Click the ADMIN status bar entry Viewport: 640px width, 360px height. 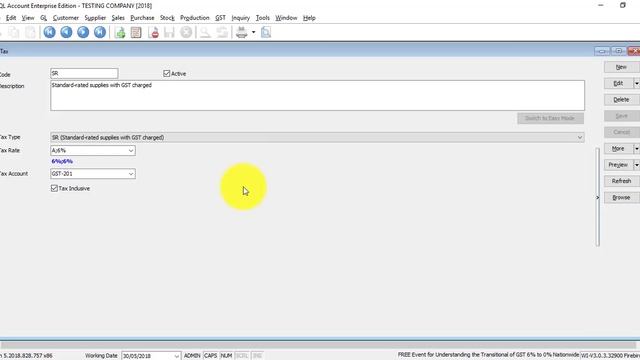click(192, 356)
